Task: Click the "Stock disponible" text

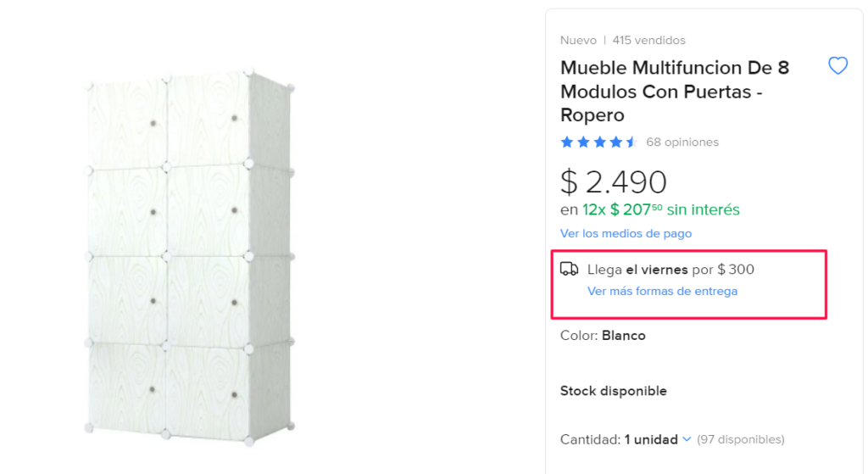Action: (613, 391)
